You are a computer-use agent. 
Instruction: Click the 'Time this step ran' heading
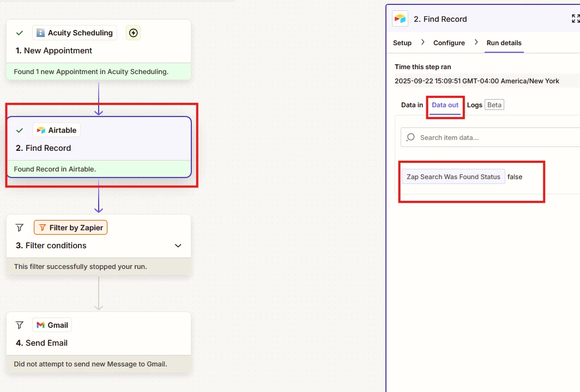pyautogui.click(x=423, y=67)
